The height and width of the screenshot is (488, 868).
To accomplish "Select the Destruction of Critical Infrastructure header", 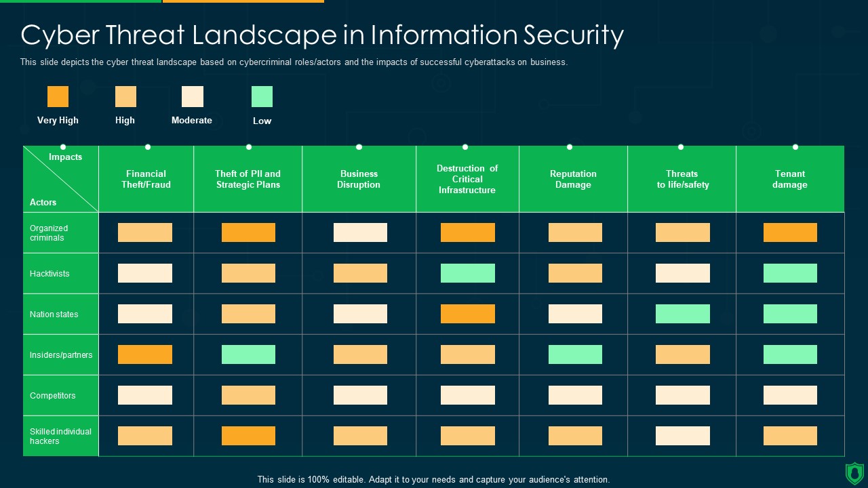I will pyautogui.click(x=467, y=179).
